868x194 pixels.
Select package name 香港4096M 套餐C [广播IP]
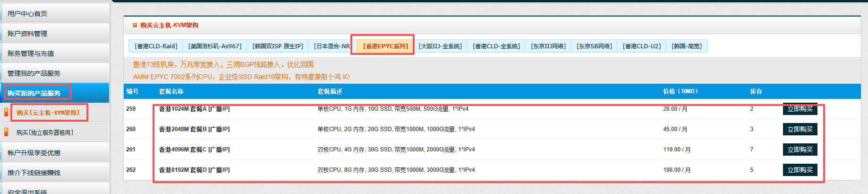tap(194, 150)
